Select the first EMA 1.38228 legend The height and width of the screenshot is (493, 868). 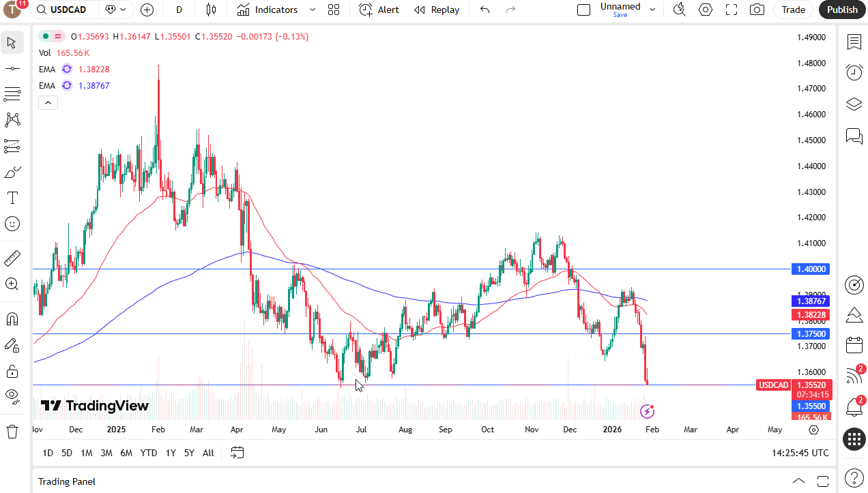(x=74, y=69)
